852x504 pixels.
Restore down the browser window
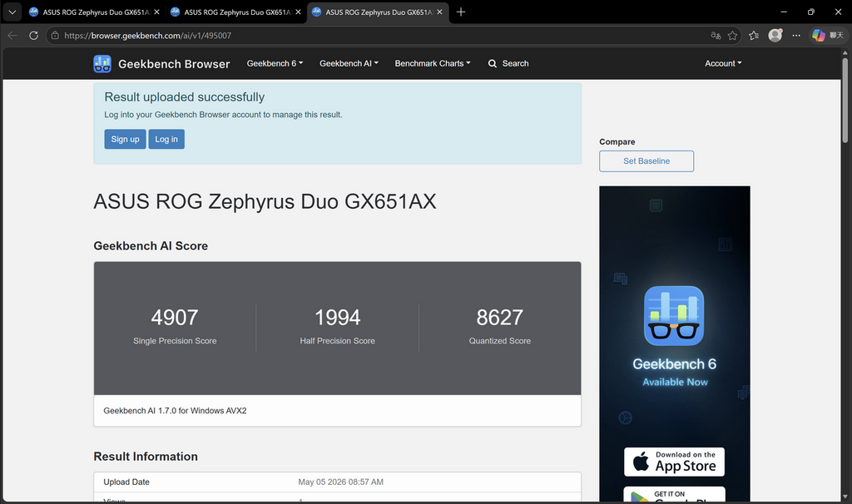click(x=810, y=12)
